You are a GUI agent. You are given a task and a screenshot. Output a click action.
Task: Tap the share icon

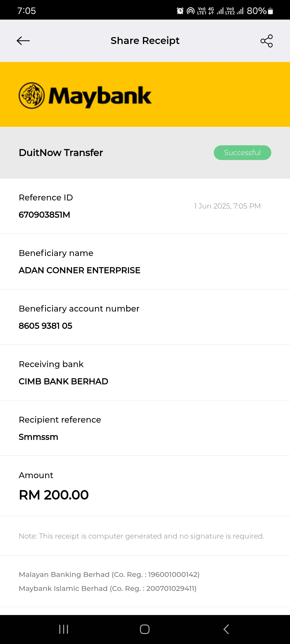[266, 41]
